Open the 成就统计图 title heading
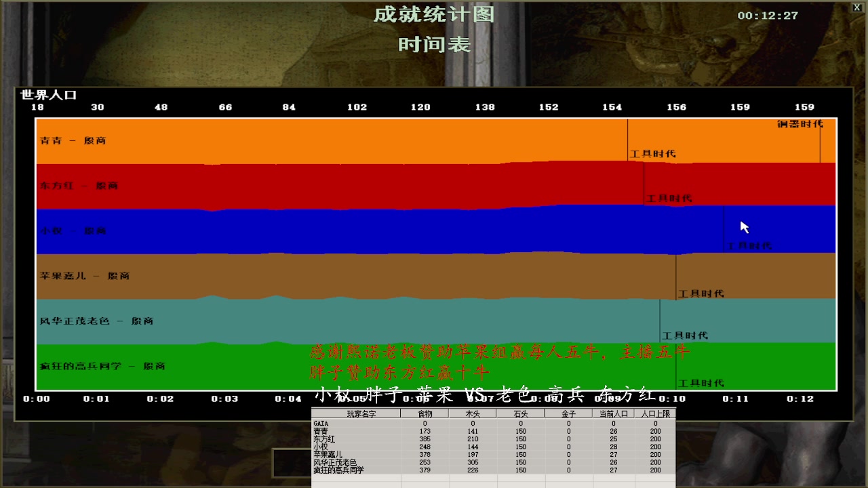 pyautogui.click(x=433, y=14)
